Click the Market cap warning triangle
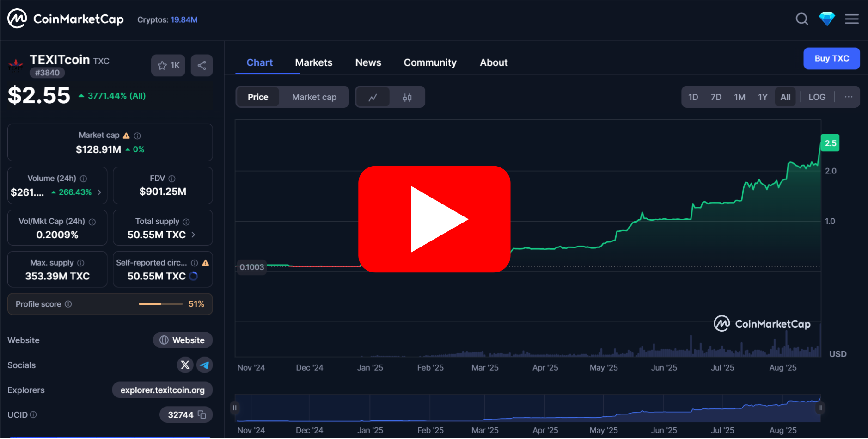 (126, 136)
